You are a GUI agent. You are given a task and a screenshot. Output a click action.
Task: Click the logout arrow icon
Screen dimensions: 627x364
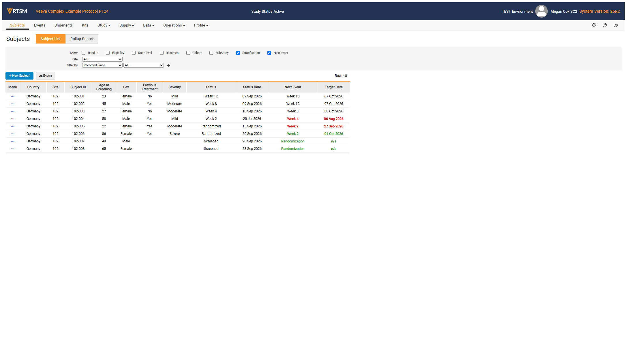[616, 25]
